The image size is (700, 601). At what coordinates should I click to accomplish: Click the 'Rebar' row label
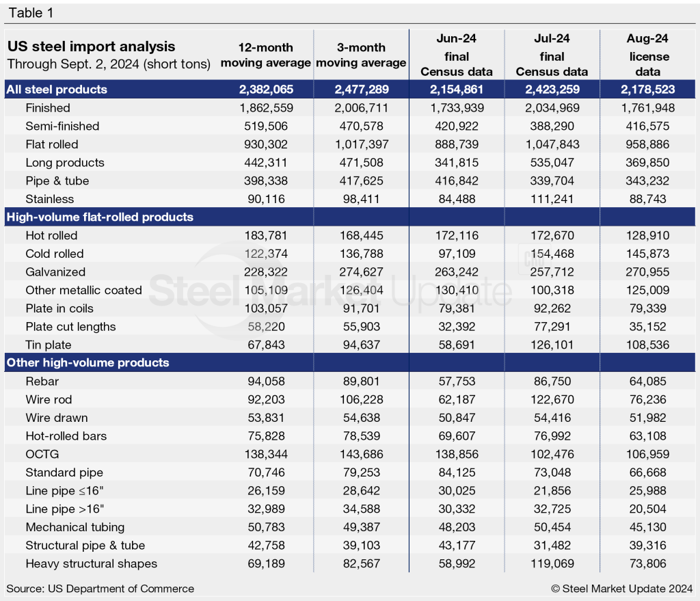42,381
